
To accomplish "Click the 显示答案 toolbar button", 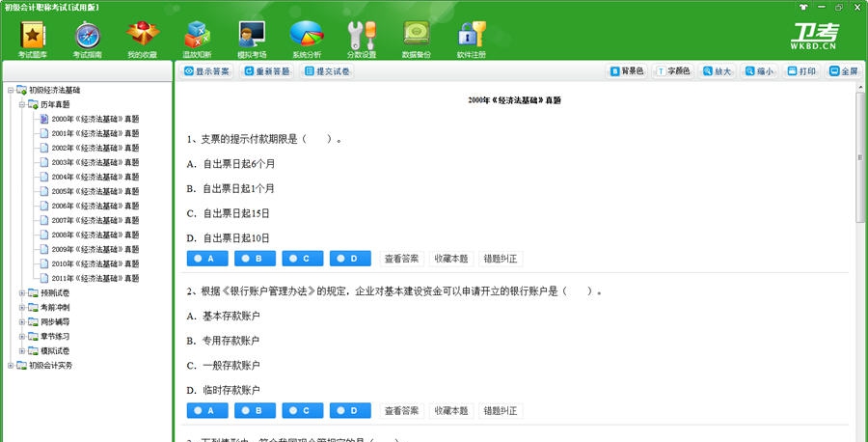I will (206, 71).
